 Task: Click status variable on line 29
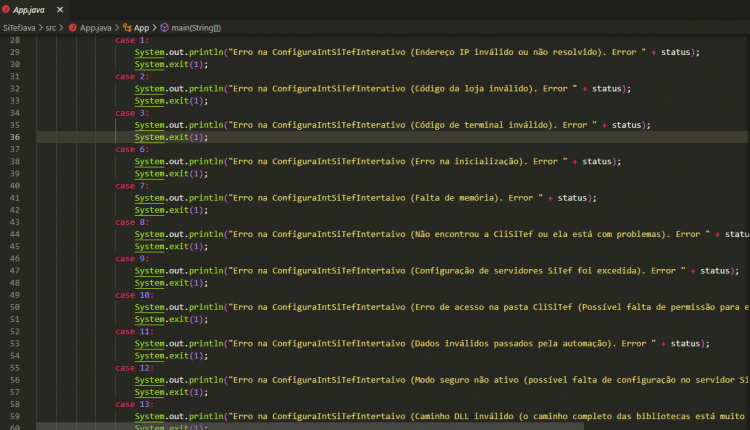pos(675,52)
